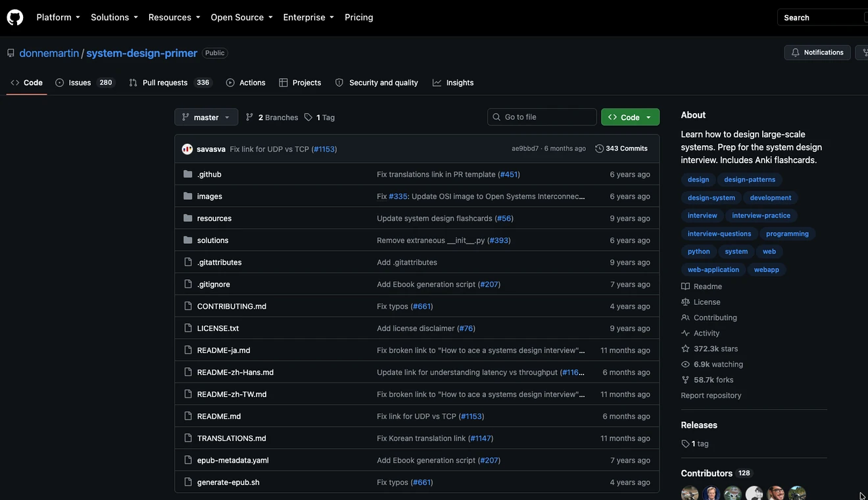Click the .gitignore file icon
This screenshot has width=868, height=500.
[188, 284]
